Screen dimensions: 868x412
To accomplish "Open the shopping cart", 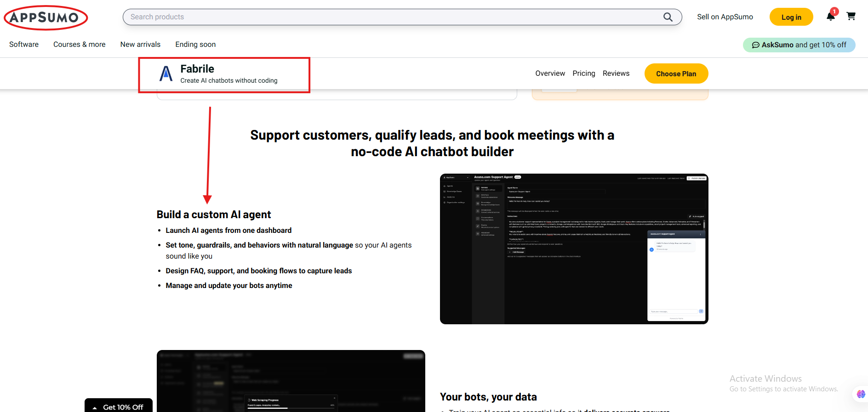I will coord(851,16).
